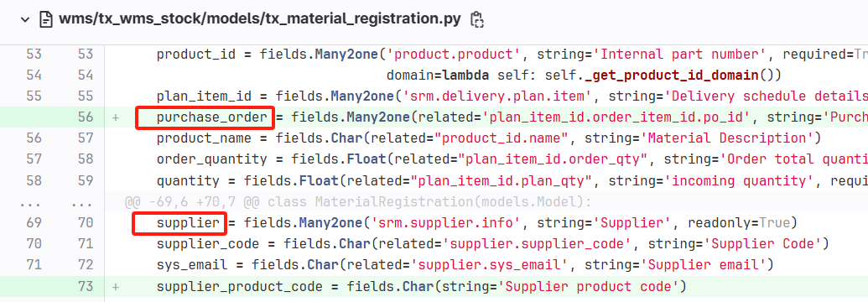The height and width of the screenshot is (302, 868).
Task: Click the plus marker on new line 56
Action: click(x=116, y=117)
